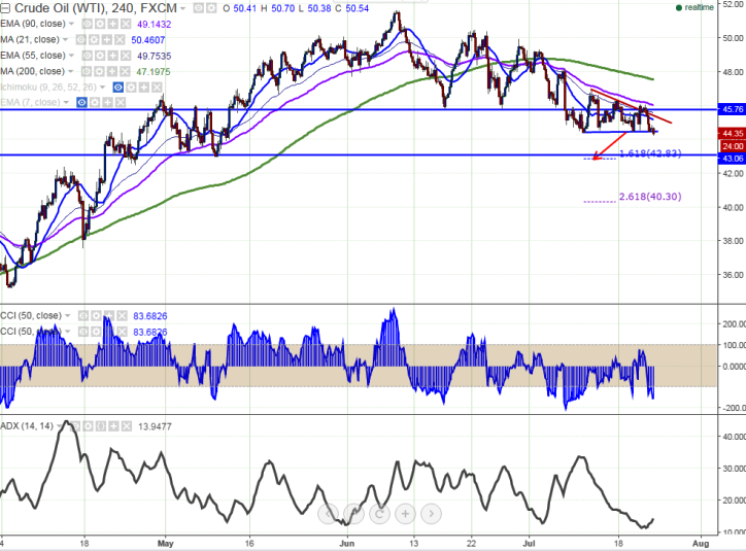This screenshot has width=746, height=551.
Task: Expand MA (200, close) dropdown arrow
Action: (70, 71)
